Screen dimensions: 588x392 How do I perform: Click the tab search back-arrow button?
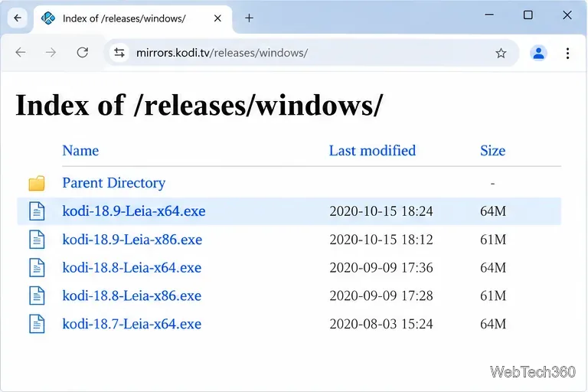tap(18, 18)
